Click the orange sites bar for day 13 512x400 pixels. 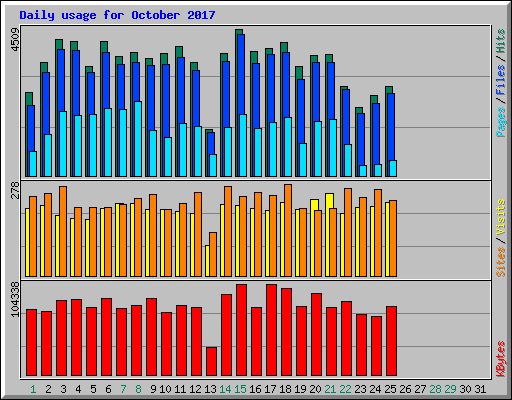[x=213, y=255]
